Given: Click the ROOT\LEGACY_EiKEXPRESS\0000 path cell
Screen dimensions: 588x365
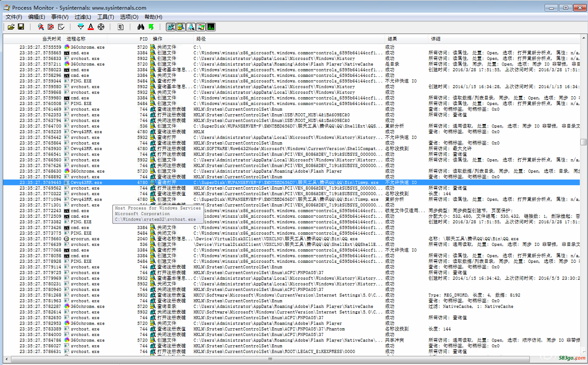Looking at the screenshot, I should (x=274, y=352).
